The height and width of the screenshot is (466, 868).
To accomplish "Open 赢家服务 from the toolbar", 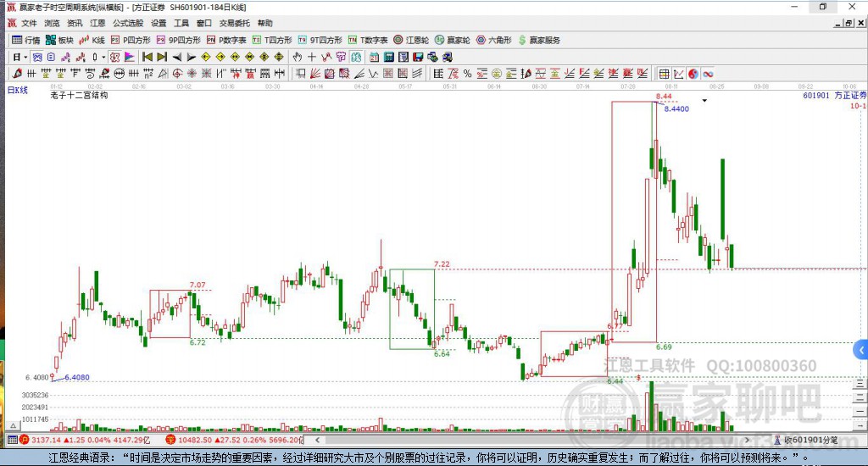I will (x=539, y=40).
